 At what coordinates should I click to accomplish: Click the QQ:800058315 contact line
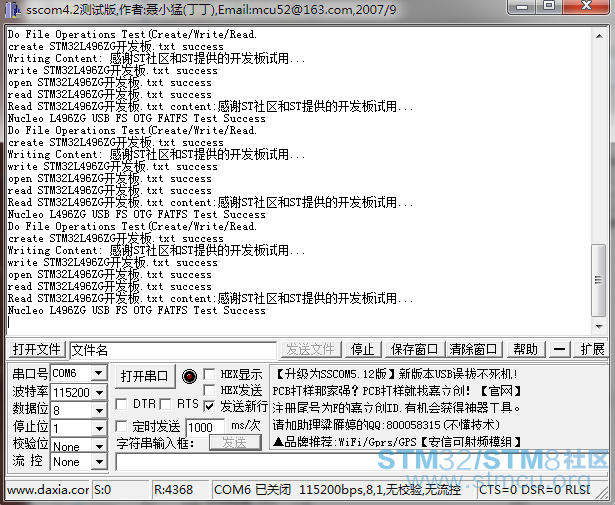[x=386, y=425]
